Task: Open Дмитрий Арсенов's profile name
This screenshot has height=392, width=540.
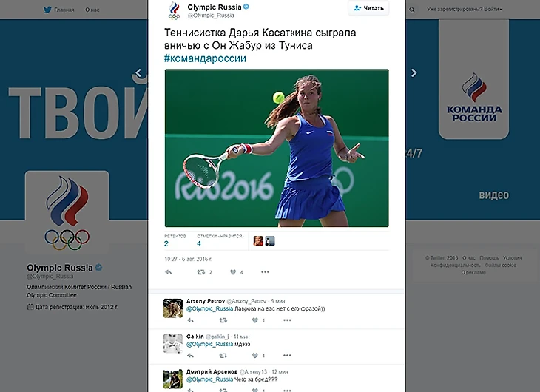Action: pyautogui.click(x=212, y=372)
